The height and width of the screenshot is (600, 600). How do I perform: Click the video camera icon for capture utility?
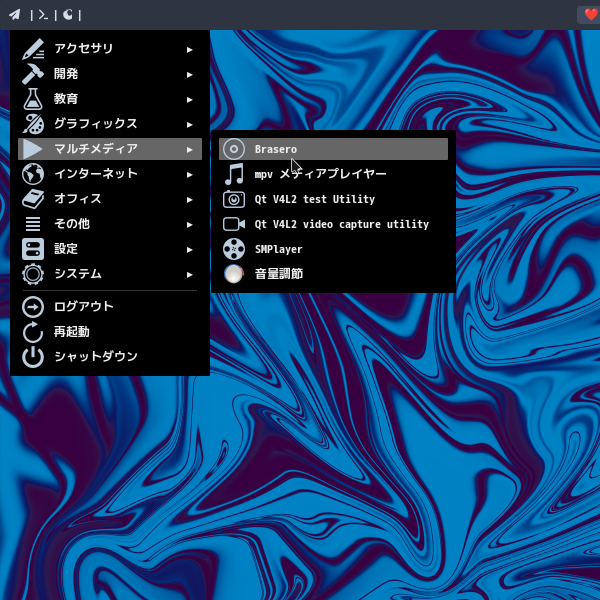pyautogui.click(x=234, y=224)
